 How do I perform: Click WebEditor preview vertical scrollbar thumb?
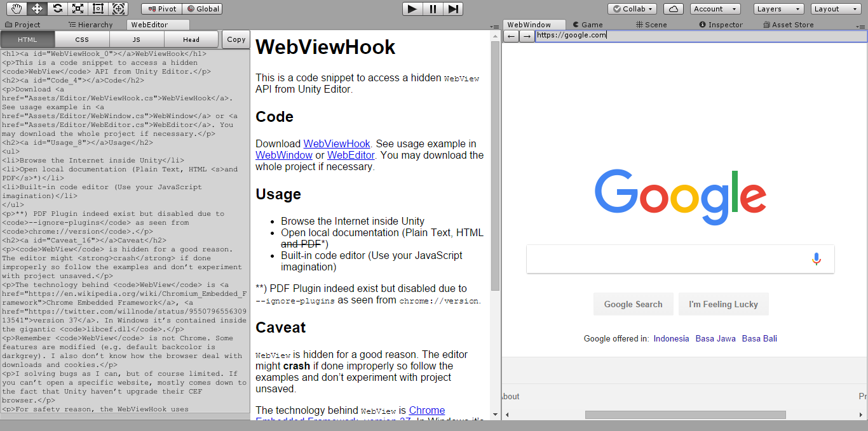click(496, 165)
